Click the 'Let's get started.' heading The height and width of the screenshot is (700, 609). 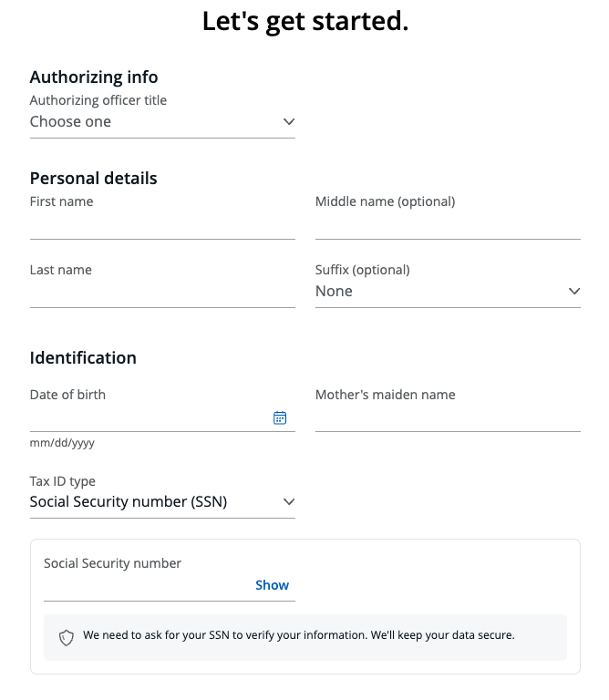pyautogui.click(x=304, y=22)
